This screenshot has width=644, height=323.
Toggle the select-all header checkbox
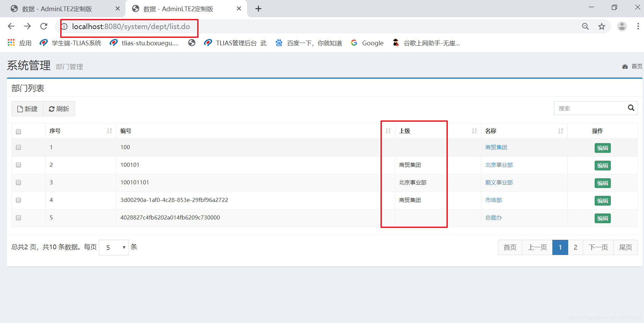(x=19, y=132)
